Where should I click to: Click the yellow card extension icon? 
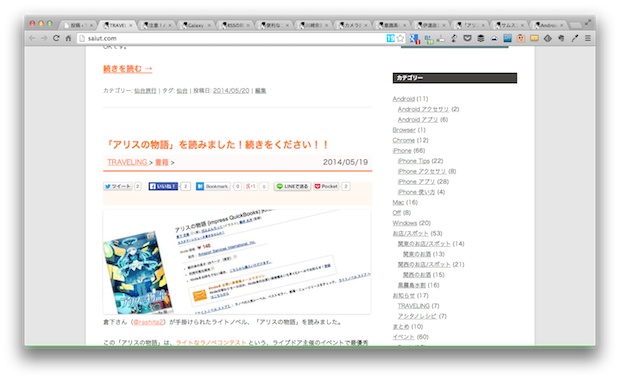click(x=534, y=38)
